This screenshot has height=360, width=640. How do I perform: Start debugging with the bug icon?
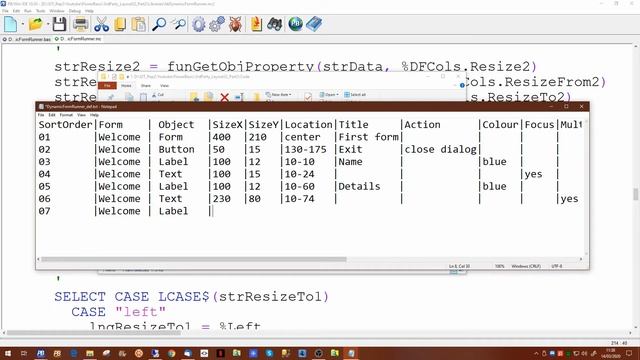pyautogui.click(x=235, y=24)
